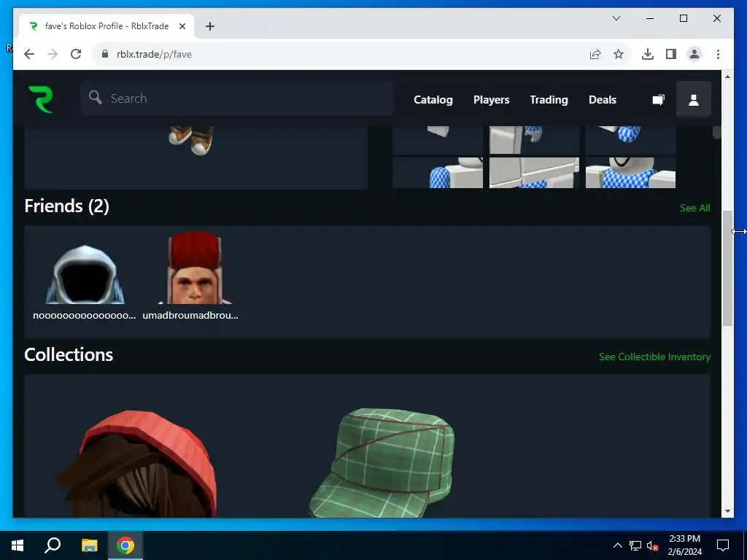Go back in browser history

[29, 54]
